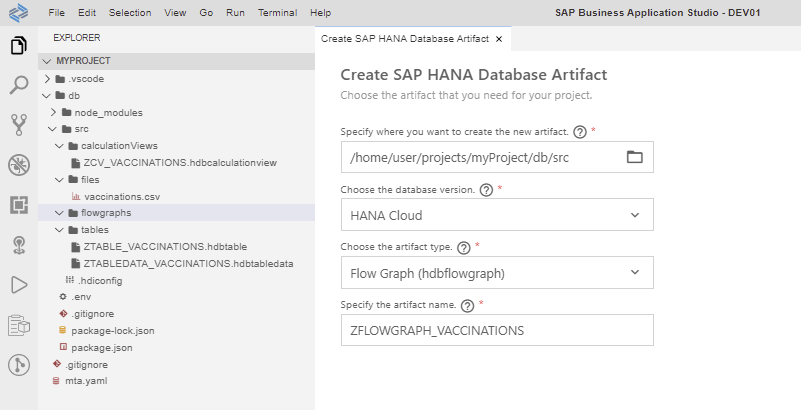Expand the node_modules folder
Image resolution: width=801 pixels, height=410 pixels.
pyautogui.click(x=53, y=112)
